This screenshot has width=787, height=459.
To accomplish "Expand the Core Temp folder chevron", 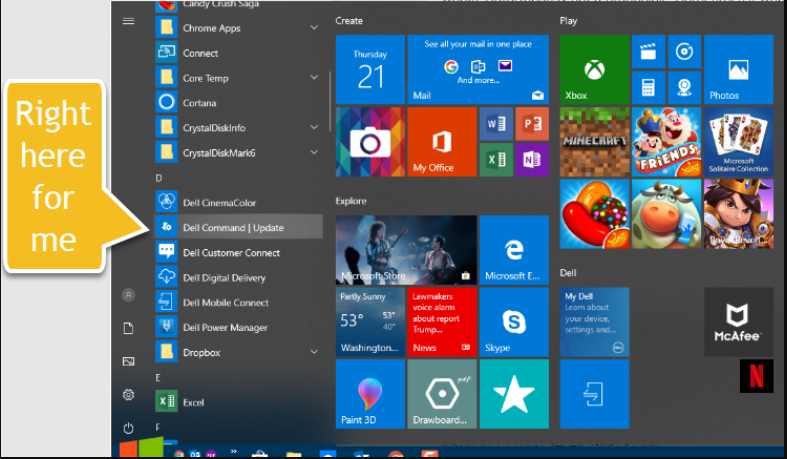I will 314,78.
